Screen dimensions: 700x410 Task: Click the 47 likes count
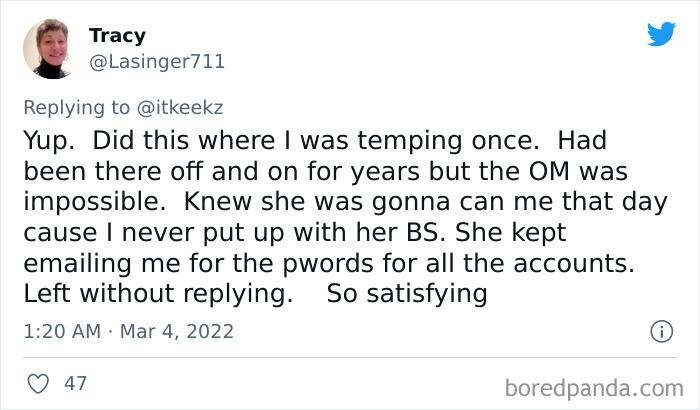75,383
